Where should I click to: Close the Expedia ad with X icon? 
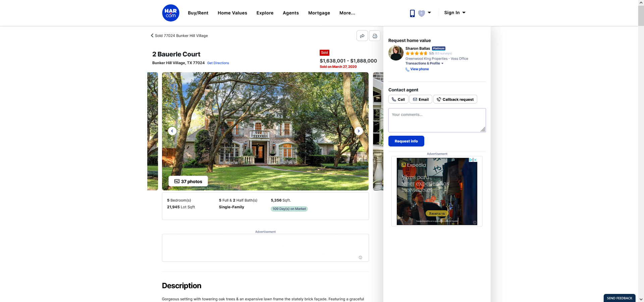point(475,160)
